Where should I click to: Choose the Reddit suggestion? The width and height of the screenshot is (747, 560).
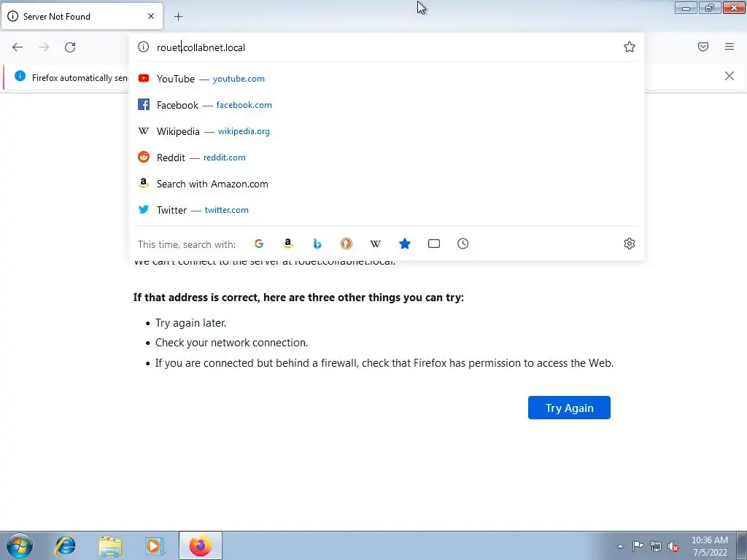[x=386, y=157]
